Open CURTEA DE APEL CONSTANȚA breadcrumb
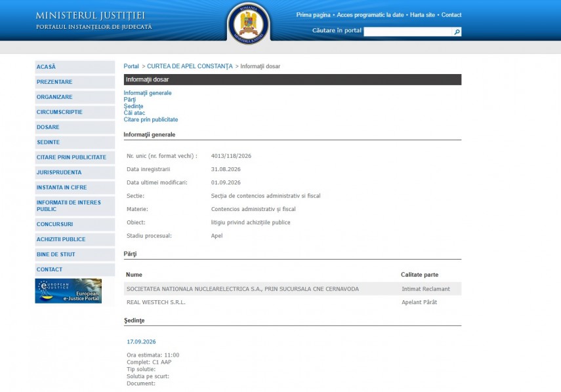 (190, 66)
